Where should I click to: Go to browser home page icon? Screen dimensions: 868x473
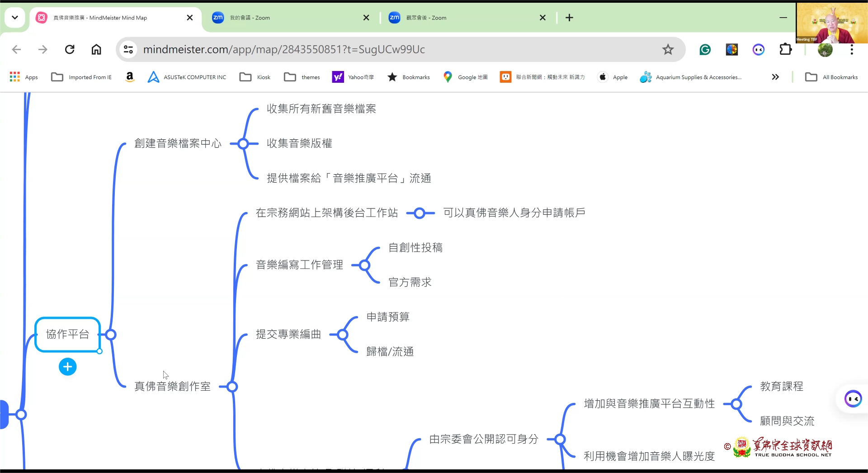tap(96, 49)
